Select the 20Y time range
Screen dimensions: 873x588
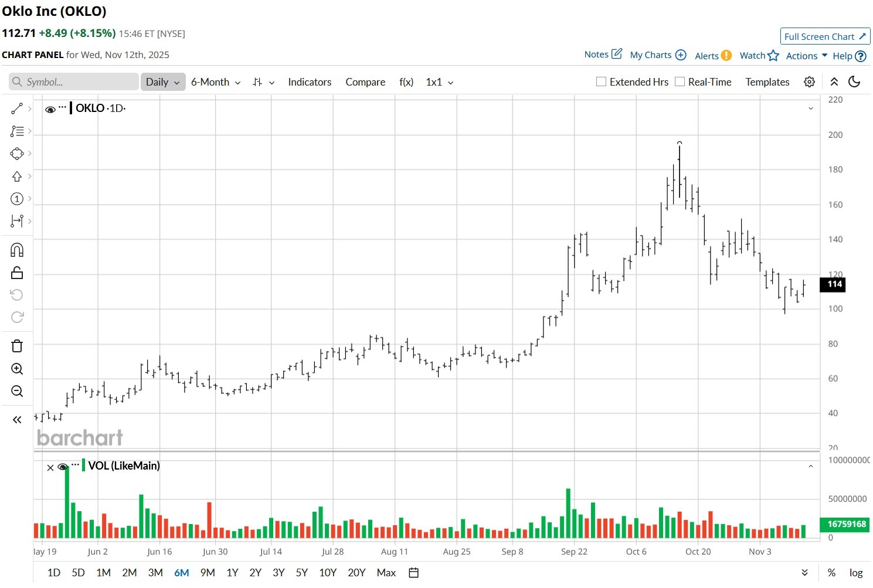356,573
